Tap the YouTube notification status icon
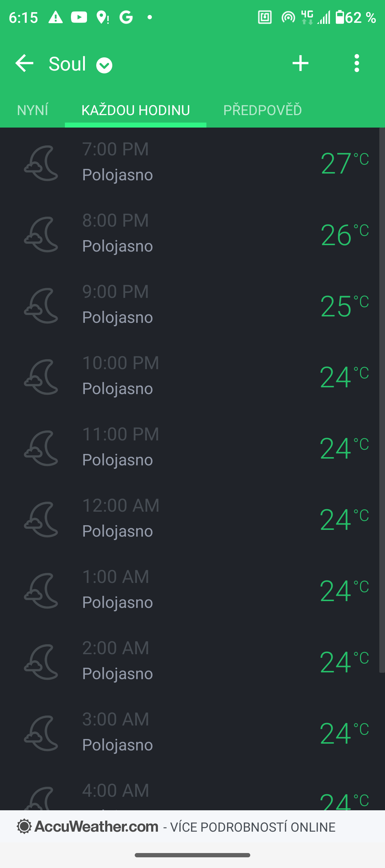The image size is (385, 868). pyautogui.click(x=79, y=17)
